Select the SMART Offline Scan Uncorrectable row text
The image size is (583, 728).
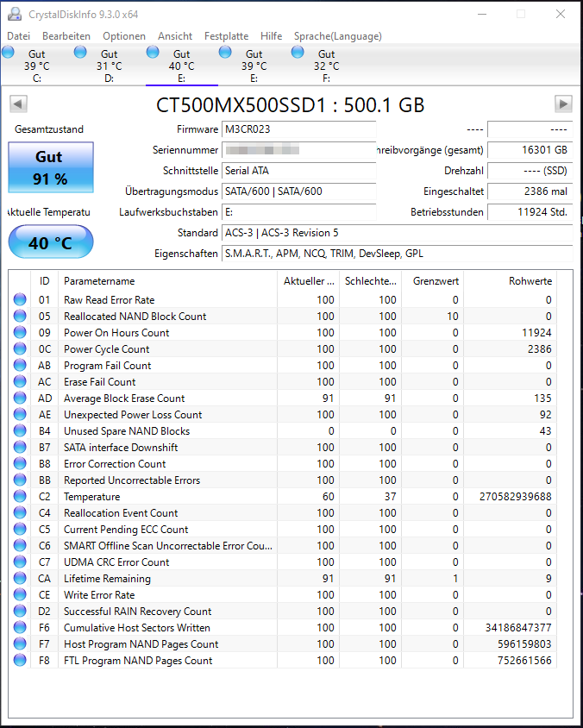tap(168, 545)
